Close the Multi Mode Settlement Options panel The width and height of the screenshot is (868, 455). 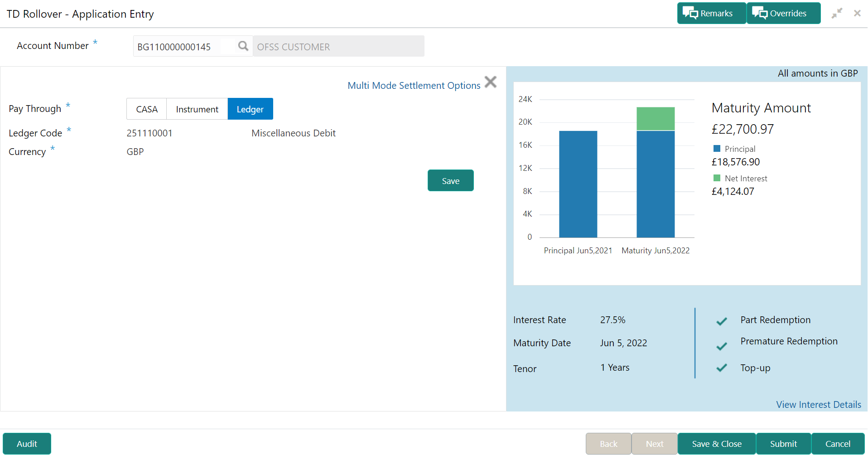[491, 82]
